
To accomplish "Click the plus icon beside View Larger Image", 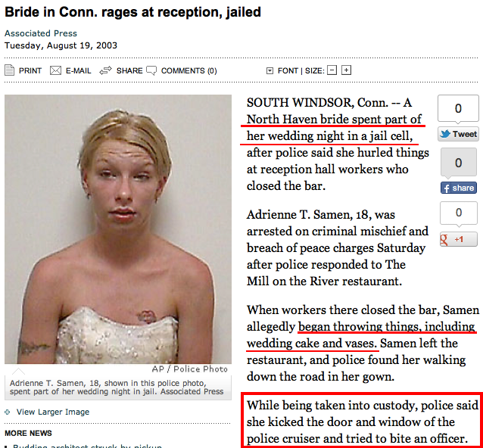I will [x=8, y=412].
